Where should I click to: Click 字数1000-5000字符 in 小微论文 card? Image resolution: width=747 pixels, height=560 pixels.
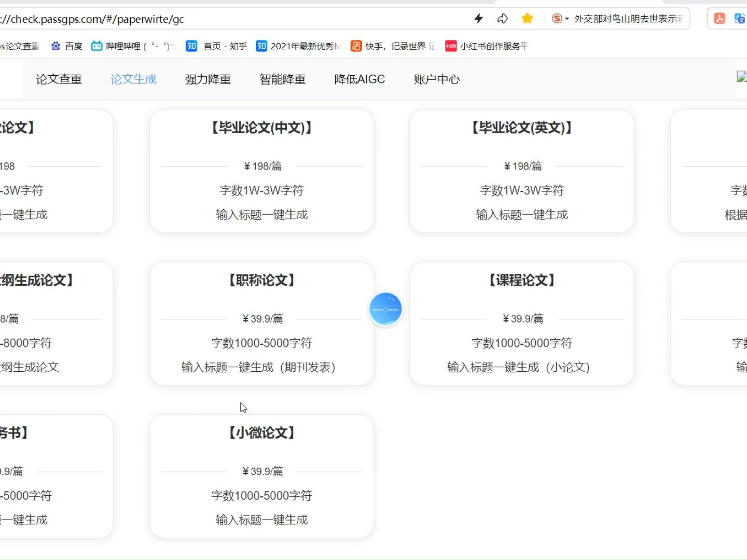261,495
